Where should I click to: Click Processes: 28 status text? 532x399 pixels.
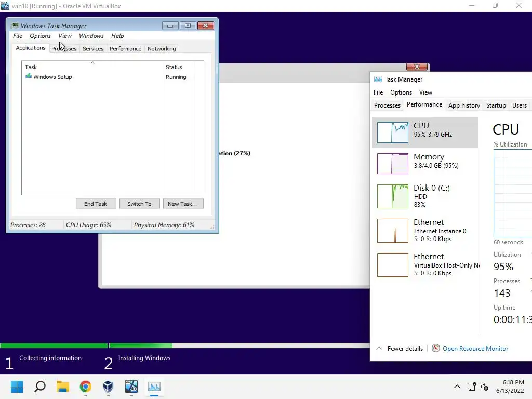28,225
